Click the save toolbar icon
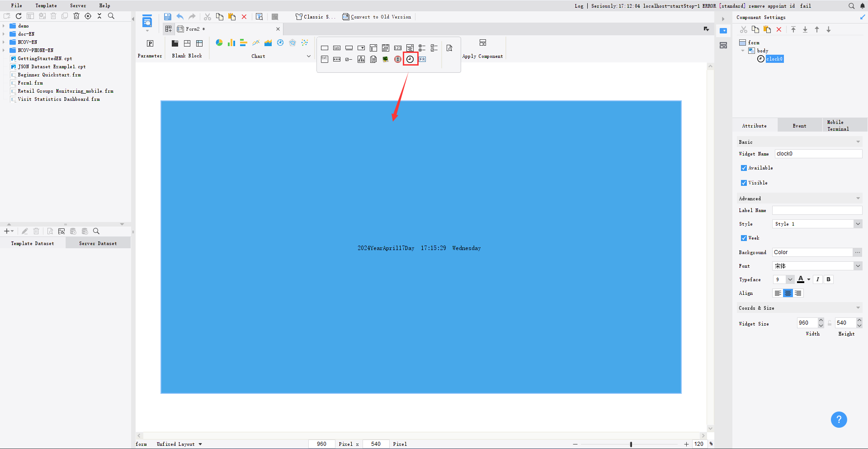868x449 pixels. point(168,17)
